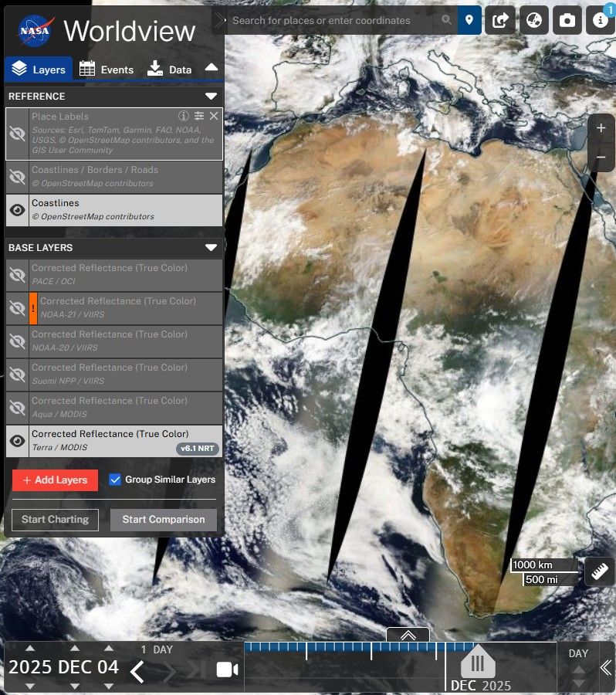Click the search places input field
The height and width of the screenshot is (695, 616).
coord(333,20)
